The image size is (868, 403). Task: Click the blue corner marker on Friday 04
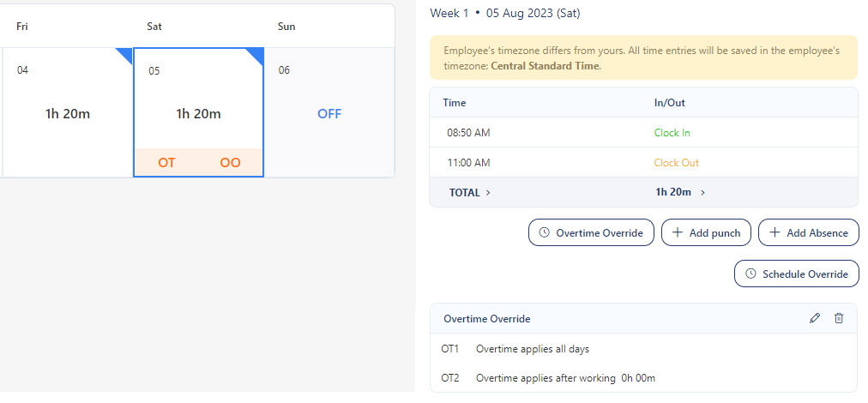click(x=125, y=55)
